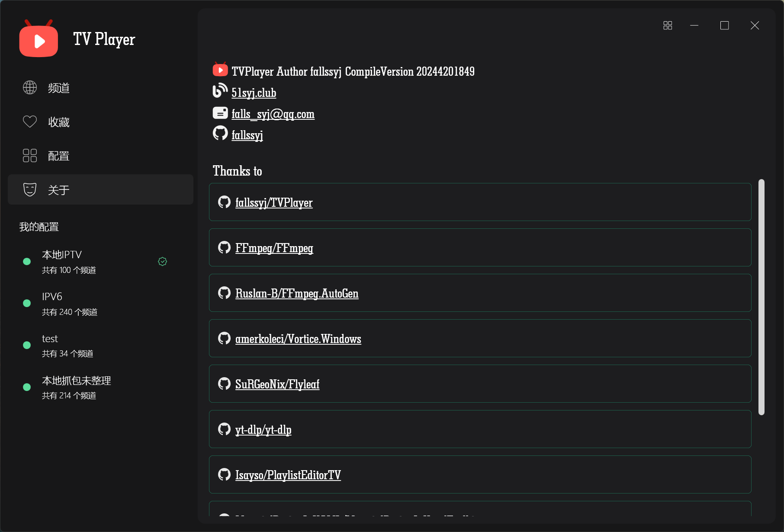
Task: Open the SuRGeoNix/Flyleaf repository link
Action: 277,385
